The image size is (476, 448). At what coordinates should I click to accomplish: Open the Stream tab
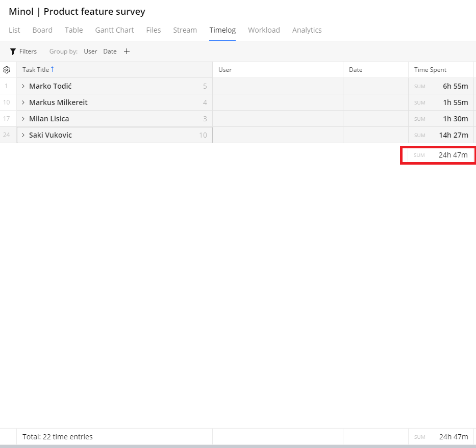point(185,30)
